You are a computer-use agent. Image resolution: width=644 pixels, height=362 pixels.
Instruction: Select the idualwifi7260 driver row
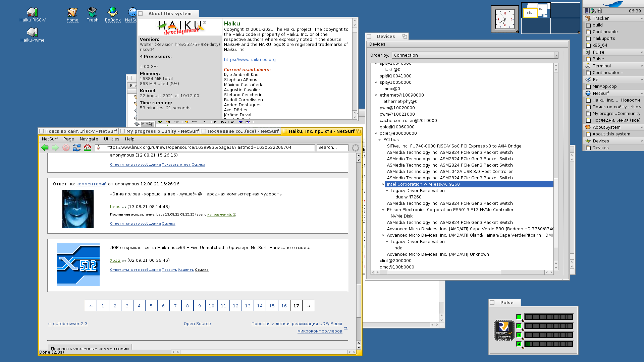pos(408,197)
